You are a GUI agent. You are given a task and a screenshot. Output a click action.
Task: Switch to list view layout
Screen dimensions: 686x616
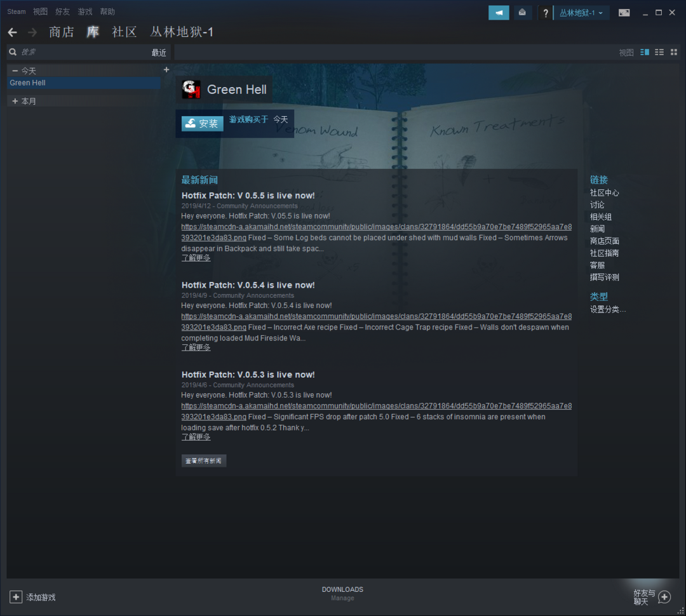[659, 52]
